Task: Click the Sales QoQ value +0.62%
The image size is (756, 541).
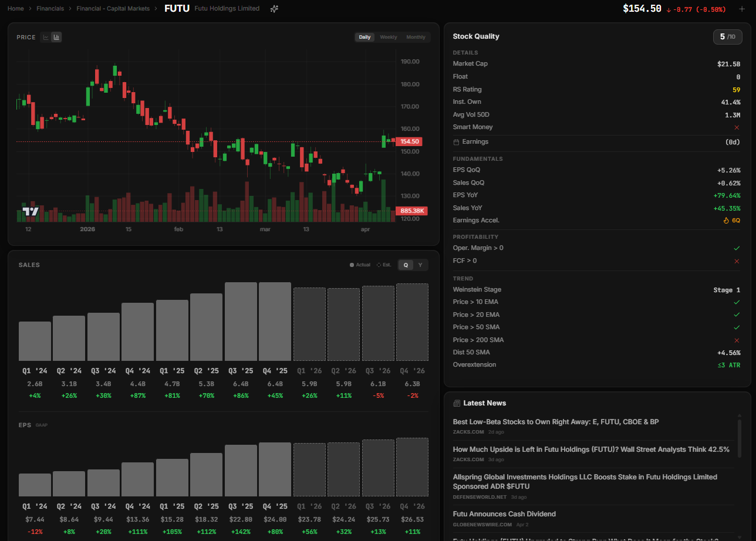Action: point(728,183)
